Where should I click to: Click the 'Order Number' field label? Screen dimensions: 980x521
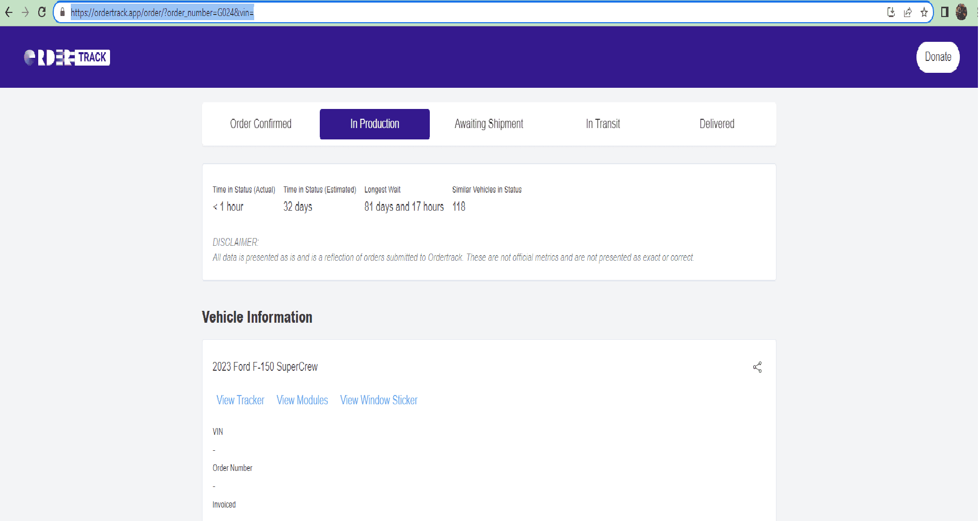click(x=232, y=468)
